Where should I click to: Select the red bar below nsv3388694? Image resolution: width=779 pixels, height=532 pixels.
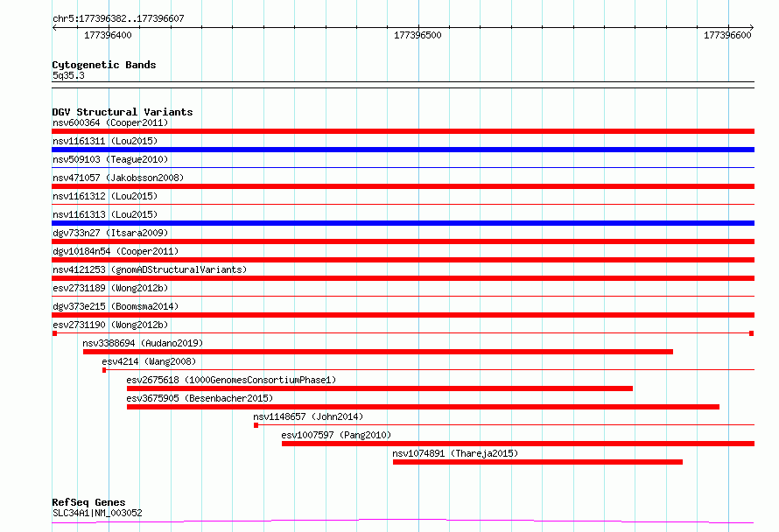pyautogui.click(x=378, y=352)
